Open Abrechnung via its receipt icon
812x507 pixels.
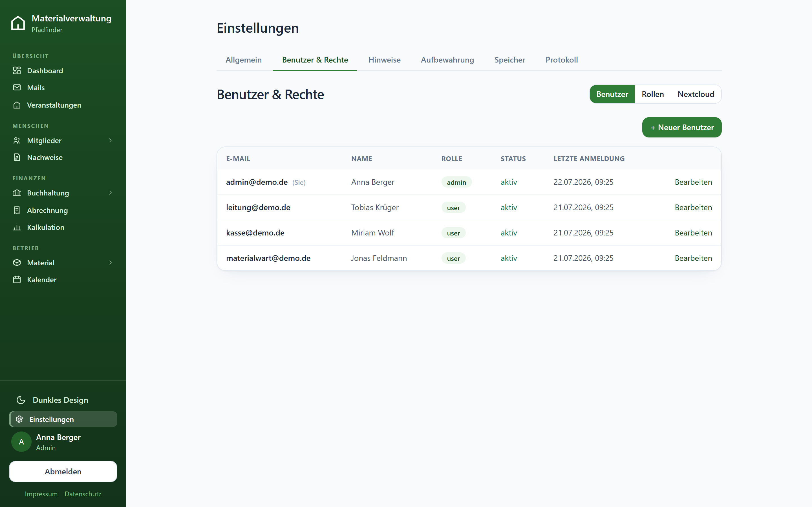[x=17, y=210]
